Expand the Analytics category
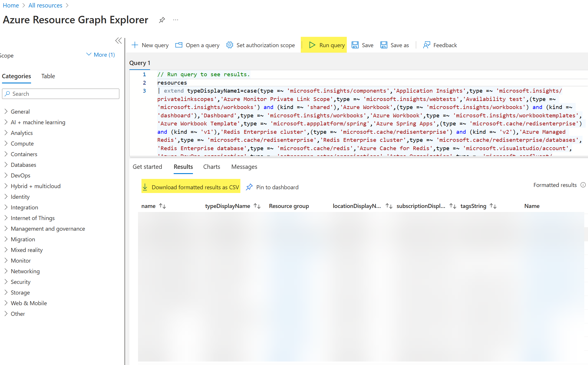Image resolution: width=588 pixels, height=365 pixels. (x=6, y=133)
